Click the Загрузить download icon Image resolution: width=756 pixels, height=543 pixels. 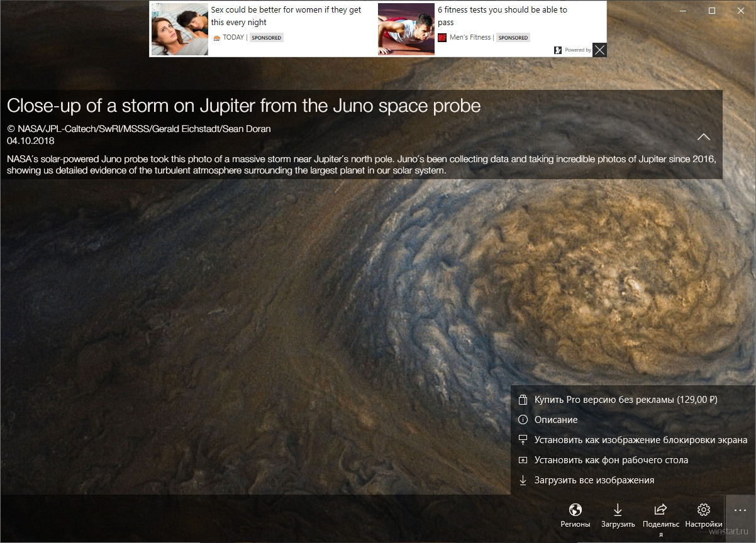click(618, 515)
